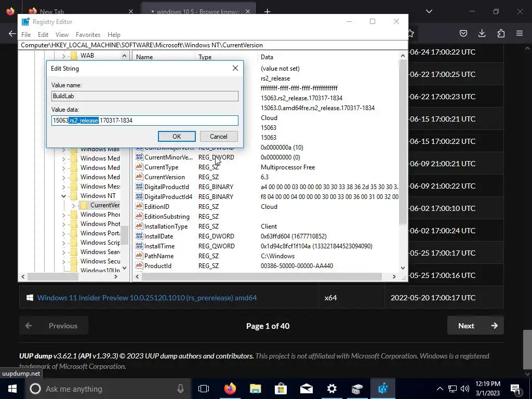
Task: Open Firefox downloads icon
Action: pyautogui.click(x=482, y=33)
